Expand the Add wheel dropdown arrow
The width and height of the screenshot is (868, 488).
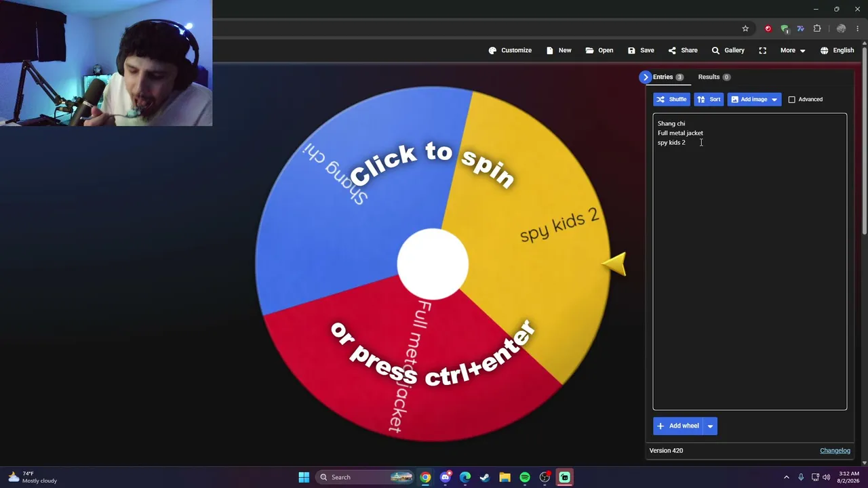[x=710, y=426]
